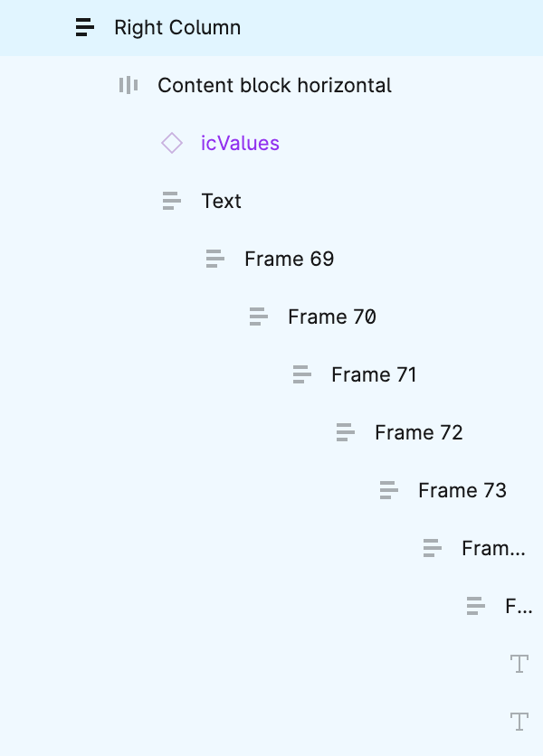Viewport: 543px width, 756px height.
Task: Click the layer icon next to Text
Action: coord(171,201)
